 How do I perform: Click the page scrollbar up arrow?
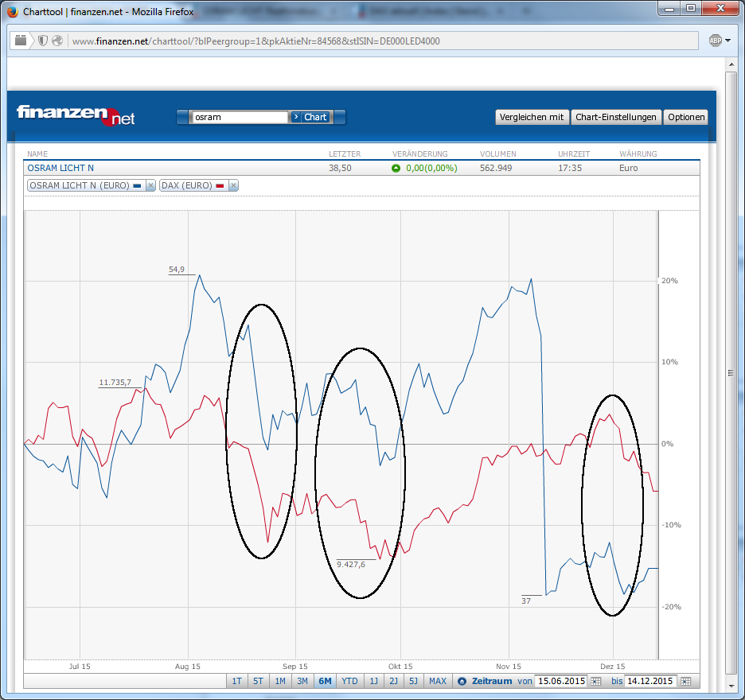click(731, 64)
